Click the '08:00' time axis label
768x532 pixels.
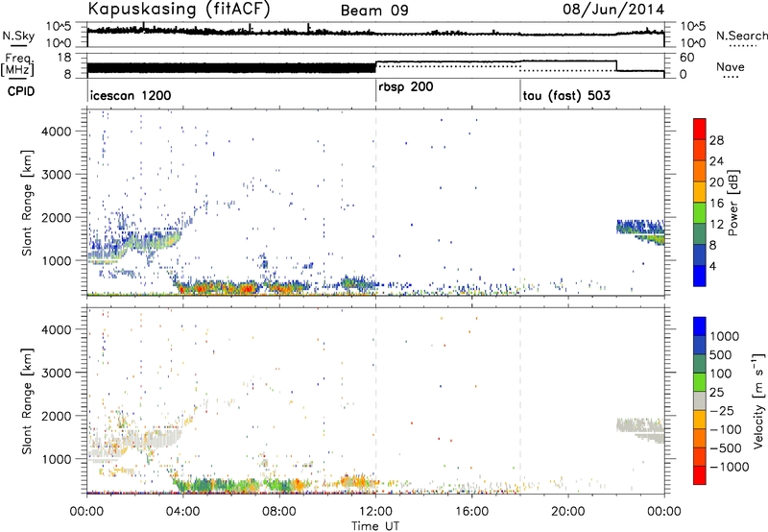[279, 512]
